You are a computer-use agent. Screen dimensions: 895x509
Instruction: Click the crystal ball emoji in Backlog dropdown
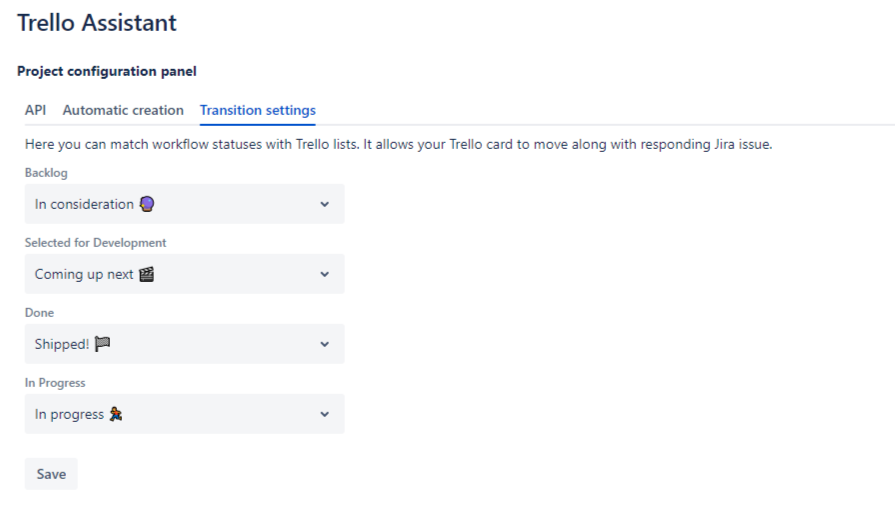point(146,204)
